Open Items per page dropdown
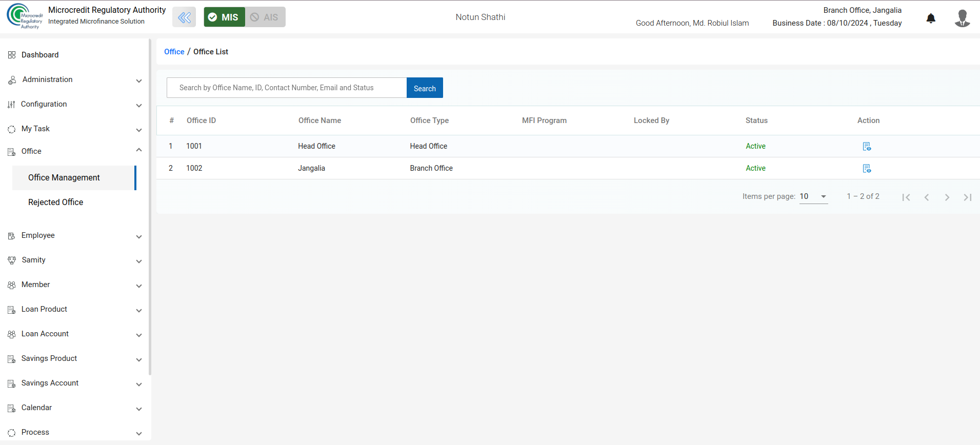 coord(814,196)
